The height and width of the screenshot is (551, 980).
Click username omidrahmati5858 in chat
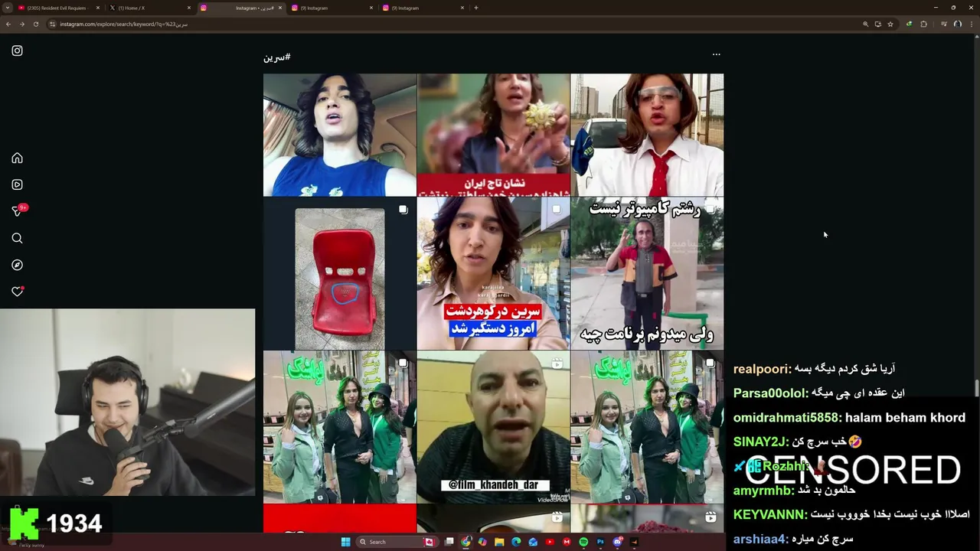click(786, 418)
